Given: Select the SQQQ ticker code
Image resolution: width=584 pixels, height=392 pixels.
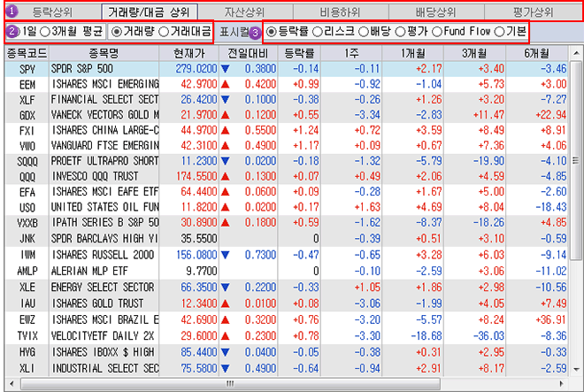Looking at the screenshot, I should (27, 161).
